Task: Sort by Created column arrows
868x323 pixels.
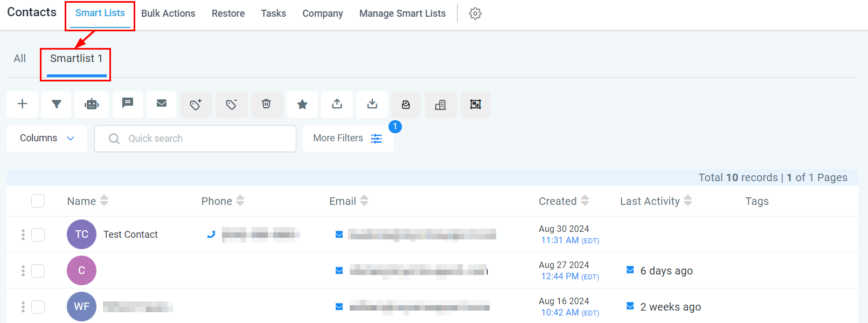Action: [x=585, y=201]
